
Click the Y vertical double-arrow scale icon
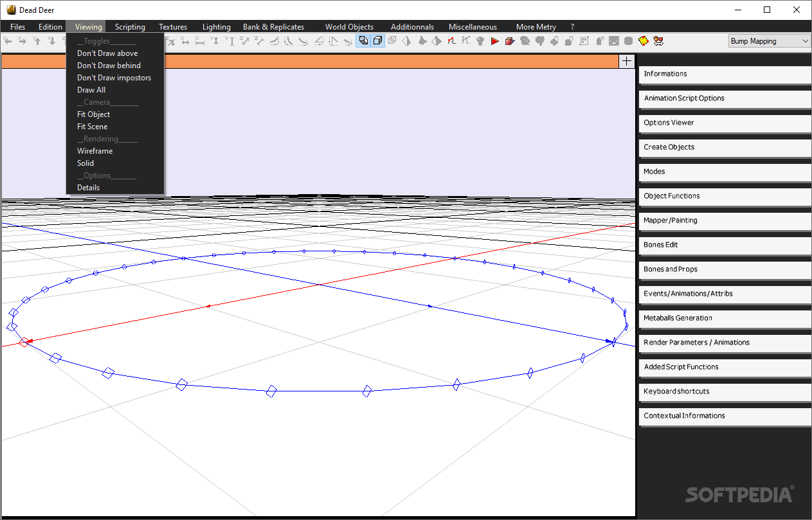(215, 41)
